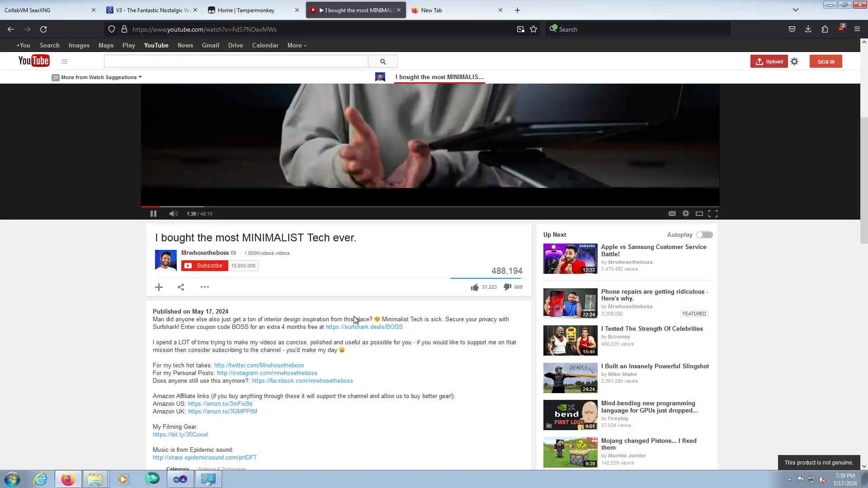Open player settings gear
This screenshot has height=488, width=868.
686,213
